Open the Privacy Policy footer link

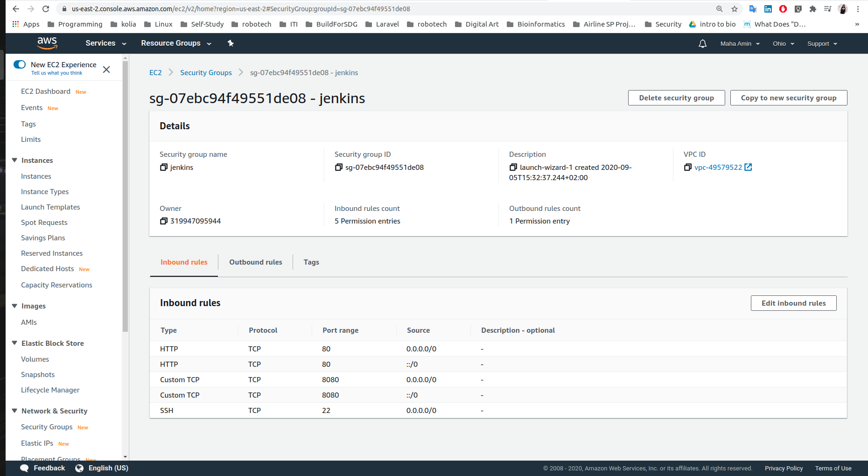point(784,468)
